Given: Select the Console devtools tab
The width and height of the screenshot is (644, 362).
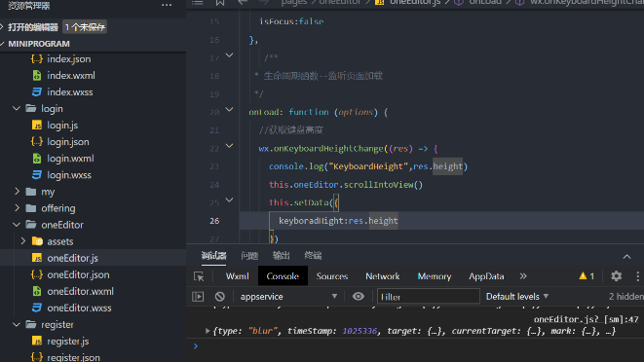Looking at the screenshot, I should coord(283,276).
